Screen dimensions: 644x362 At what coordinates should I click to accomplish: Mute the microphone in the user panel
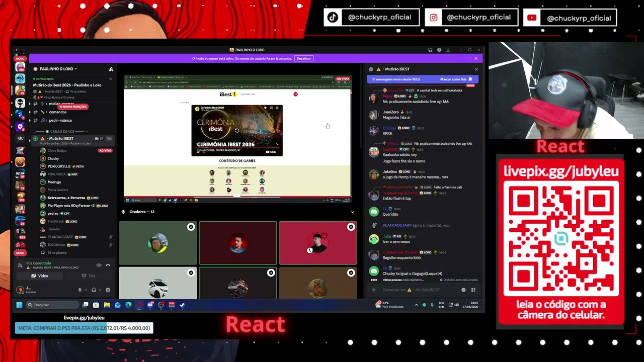(79, 290)
